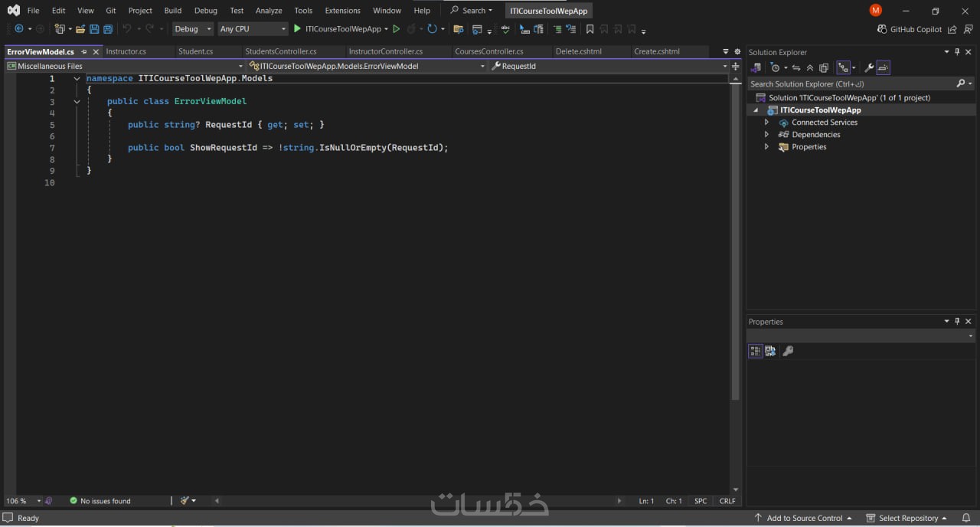Switch to the Instructor.cs tab
This screenshot has height=527, width=980.
point(126,51)
